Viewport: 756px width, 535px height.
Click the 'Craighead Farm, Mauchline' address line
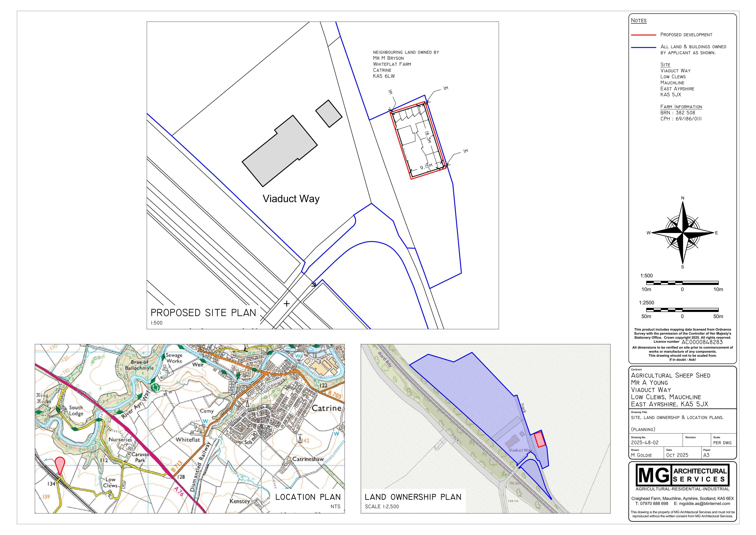point(682,498)
